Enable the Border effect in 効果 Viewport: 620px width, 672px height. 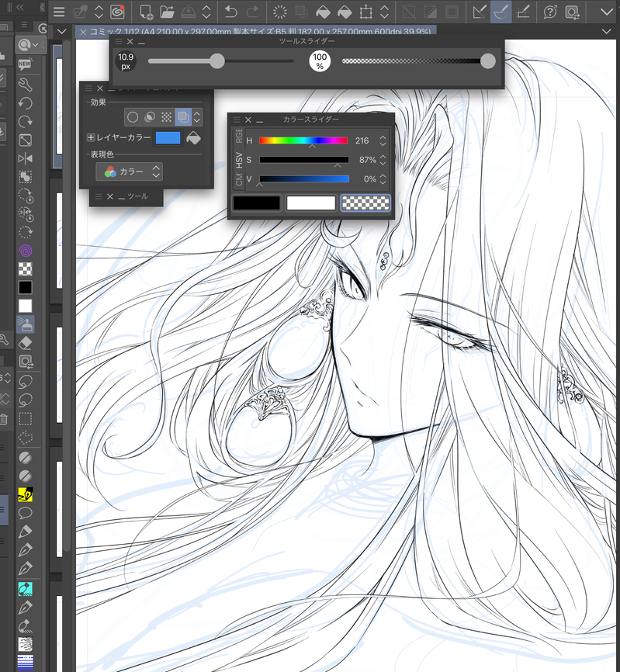133,117
